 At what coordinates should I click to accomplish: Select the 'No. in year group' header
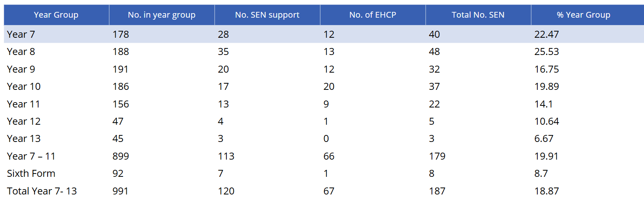coord(162,15)
